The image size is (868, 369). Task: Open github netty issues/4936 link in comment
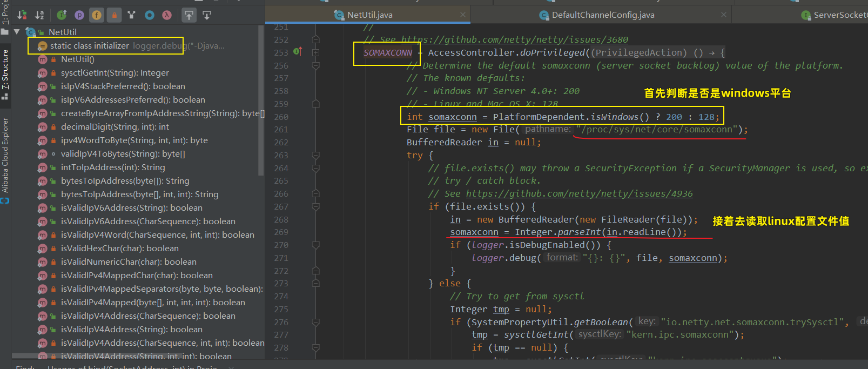tap(580, 193)
